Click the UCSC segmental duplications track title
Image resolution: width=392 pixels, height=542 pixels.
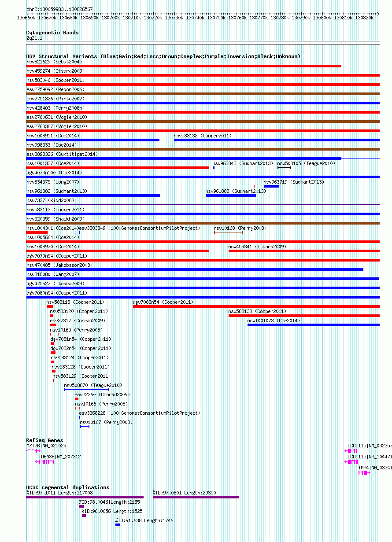pos(67,487)
